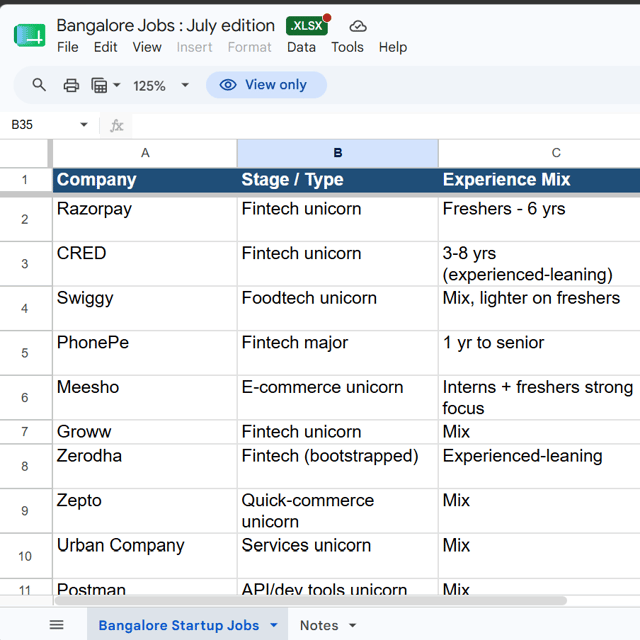Open the Data menu
This screenshot has width=640, height=640.
[x=301, y=47]
